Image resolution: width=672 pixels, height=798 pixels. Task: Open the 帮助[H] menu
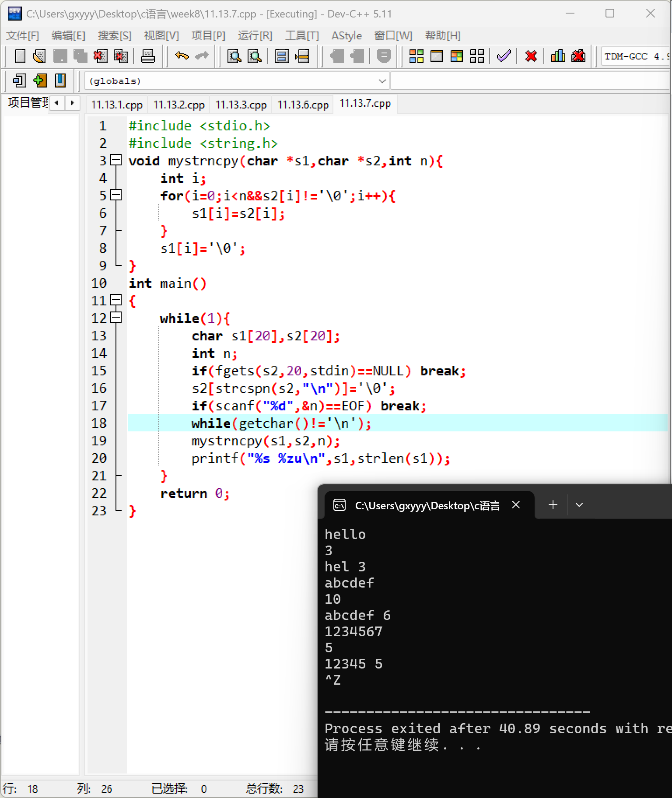click(443, 35)
